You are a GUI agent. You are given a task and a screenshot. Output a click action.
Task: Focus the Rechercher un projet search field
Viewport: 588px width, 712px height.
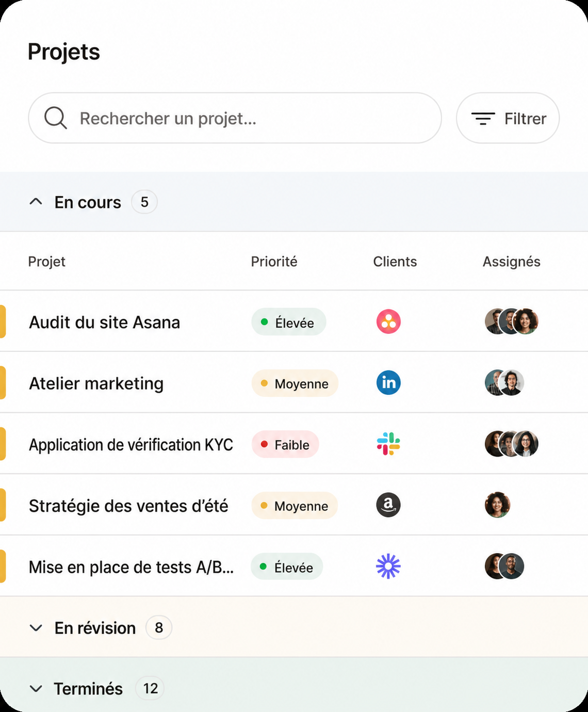(x=235, y=118)
